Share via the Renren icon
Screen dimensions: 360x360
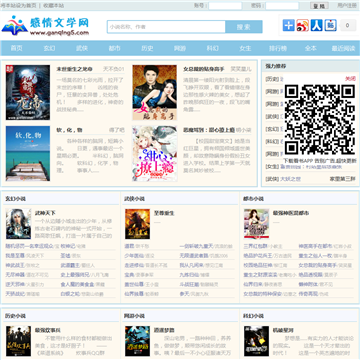(316, 25)
